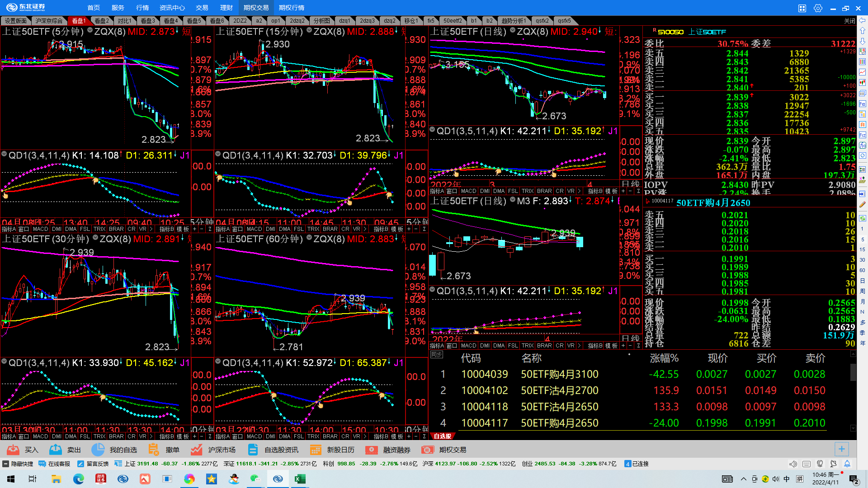The image size is (868, 488).
Task: Switch to the 看盘2 tab
Action: pos(102,21)
